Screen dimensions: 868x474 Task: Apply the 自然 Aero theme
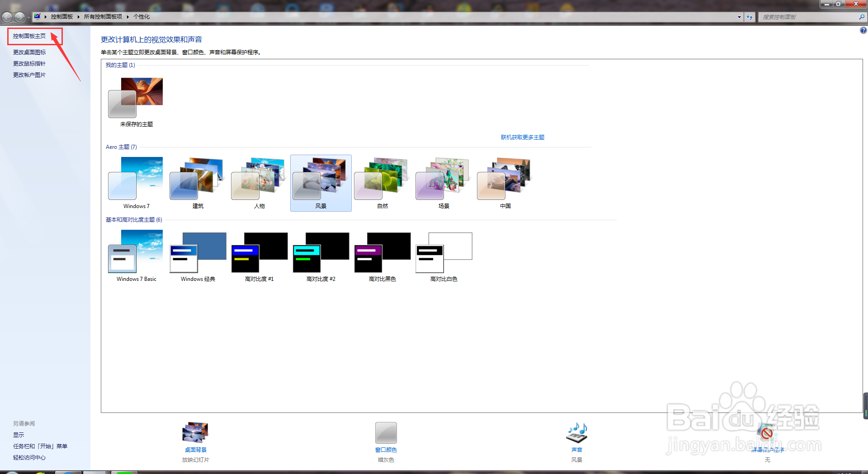[382, 179]
